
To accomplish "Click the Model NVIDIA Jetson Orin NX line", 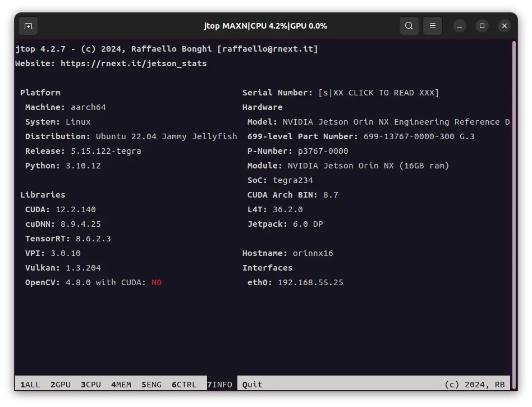I will coord(379,122).
